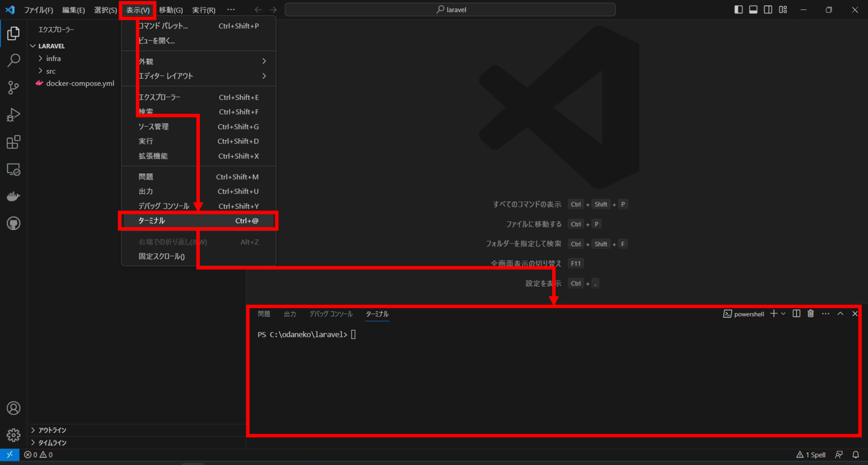Viewport: 868px width, 465px height.
Task: Toggle the primary sidebar layout control
Action: click(x=739, y=9)
